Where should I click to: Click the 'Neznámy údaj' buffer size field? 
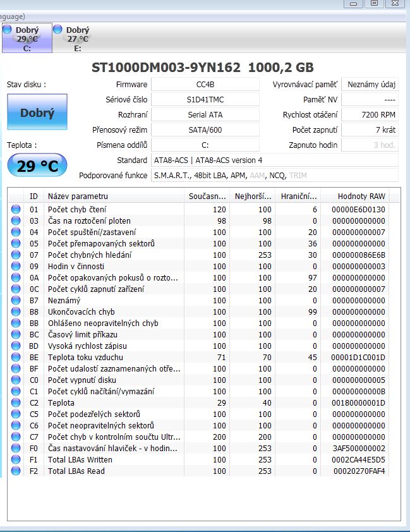pyautogui.click(x=370, y=84)
